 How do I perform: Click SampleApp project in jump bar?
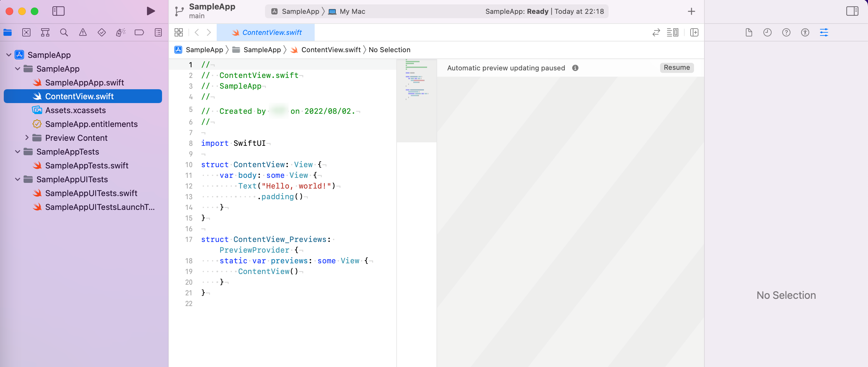[x=199, y=50]
